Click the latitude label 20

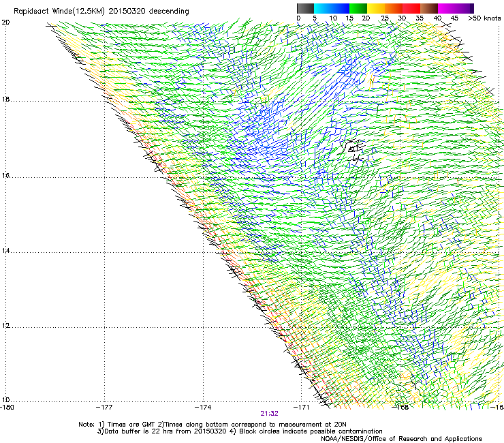(x=5, y=22)
